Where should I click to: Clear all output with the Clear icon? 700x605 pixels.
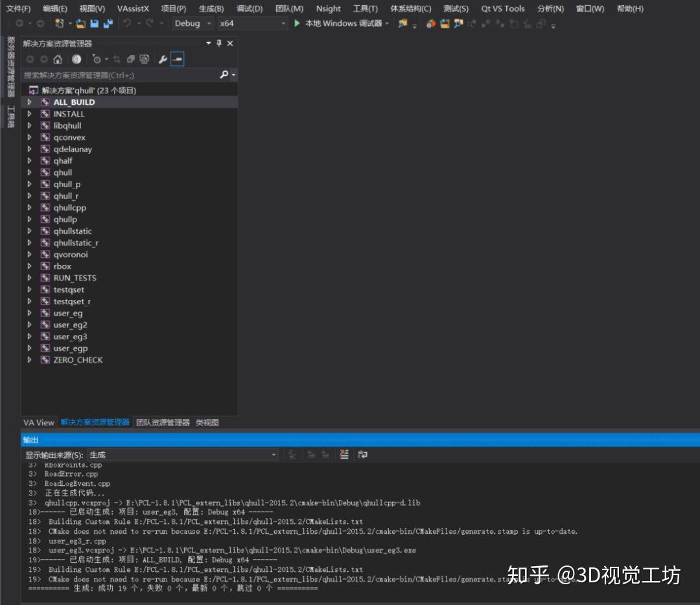click(344, 455)
